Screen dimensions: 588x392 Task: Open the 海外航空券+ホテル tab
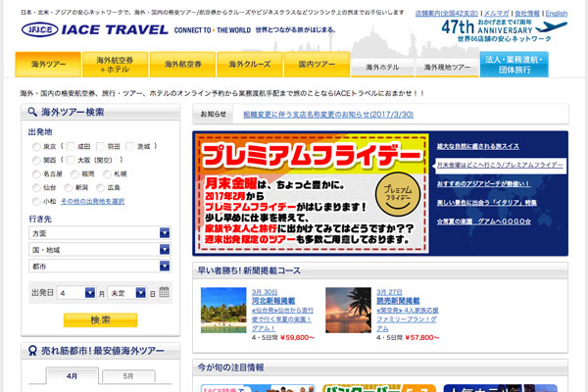coord(115,65)
